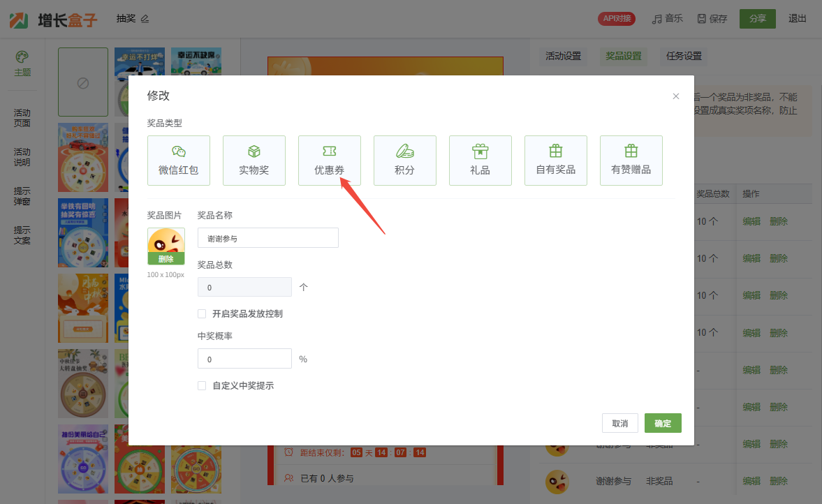This screenshot has width=822, height=504.
Task: Click the green 分享 share button
Action: click(x=758, y=19)
